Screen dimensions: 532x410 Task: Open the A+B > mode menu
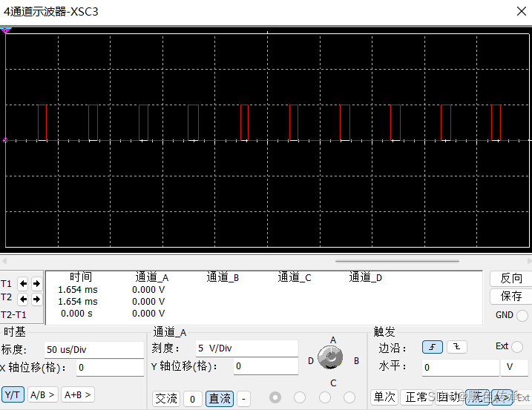click(x=78, y=394)
